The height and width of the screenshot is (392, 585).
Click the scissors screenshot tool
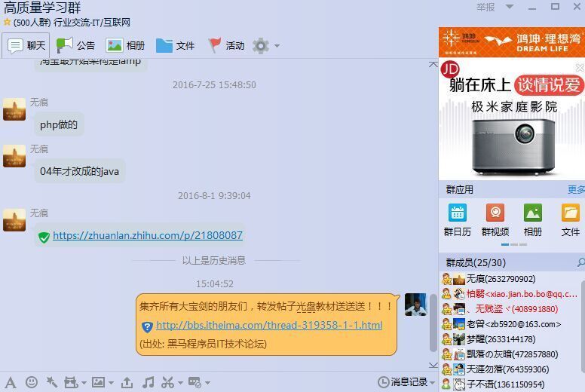tap(167, 382)
